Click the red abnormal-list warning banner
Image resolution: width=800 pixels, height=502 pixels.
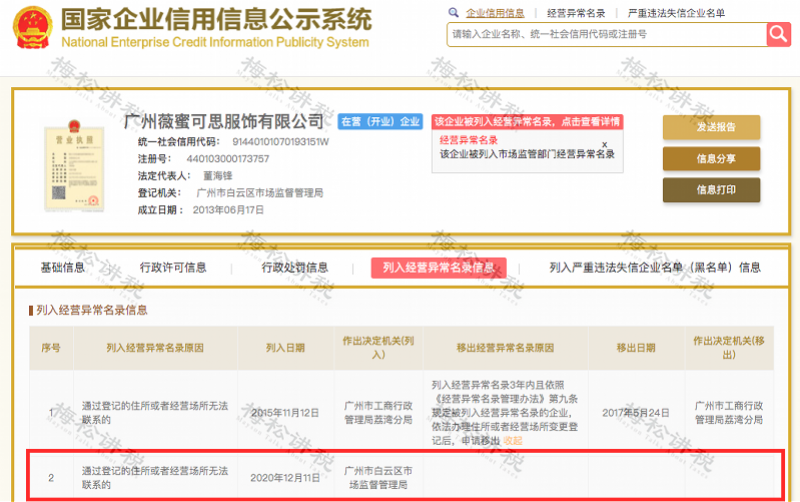[527, 121]
